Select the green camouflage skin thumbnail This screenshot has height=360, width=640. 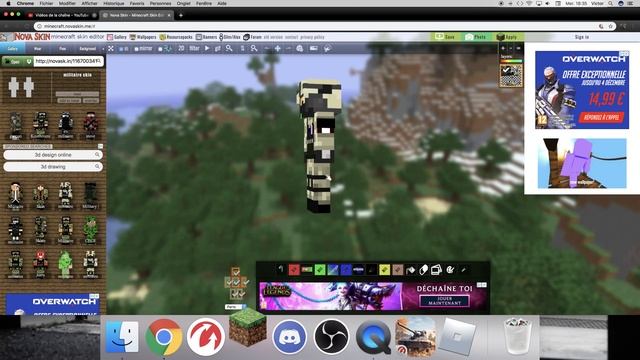(x=90, y=229)
